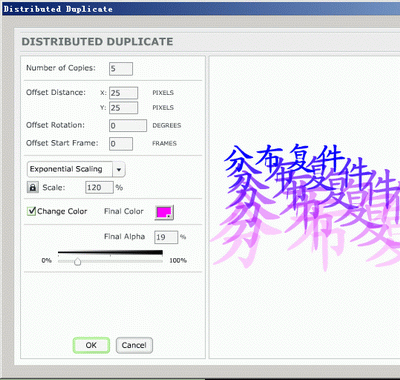This screenshot has height=380, width=400.
Task: Click the Offset Distance X field
Action: (x=123, y=93)
